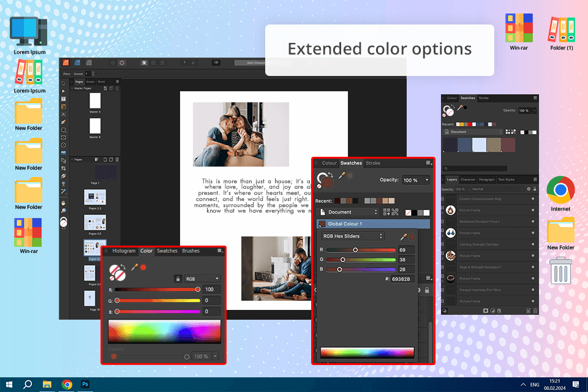Open the Recycle Bin desktop icon

(560, 271)
